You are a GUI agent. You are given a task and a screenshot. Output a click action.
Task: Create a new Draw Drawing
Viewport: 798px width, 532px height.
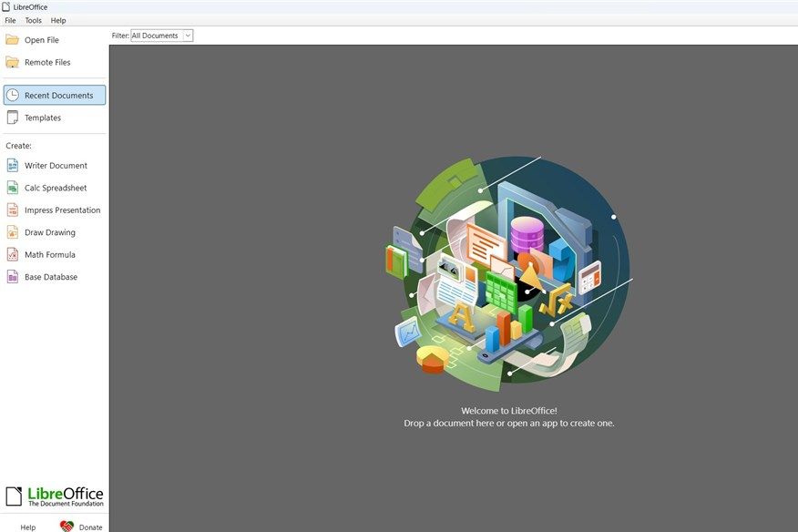coord(50,232)
